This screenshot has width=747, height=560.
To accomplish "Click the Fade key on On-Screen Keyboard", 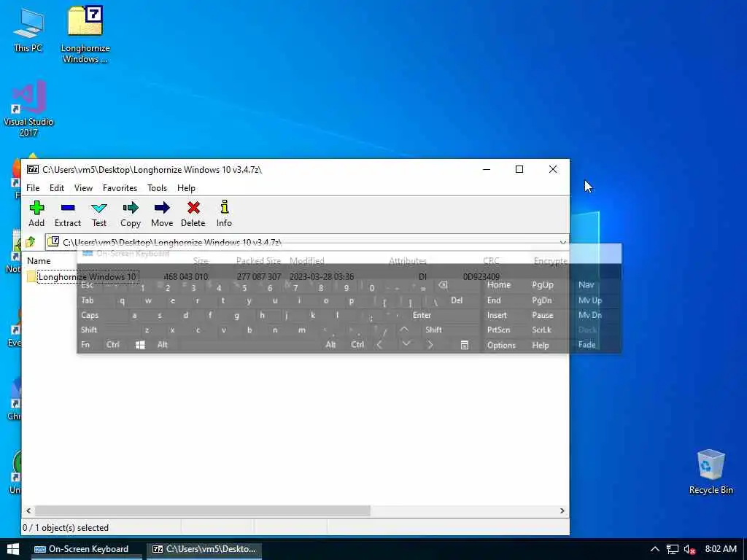I will pyautogui.click(x=587, y=345).
